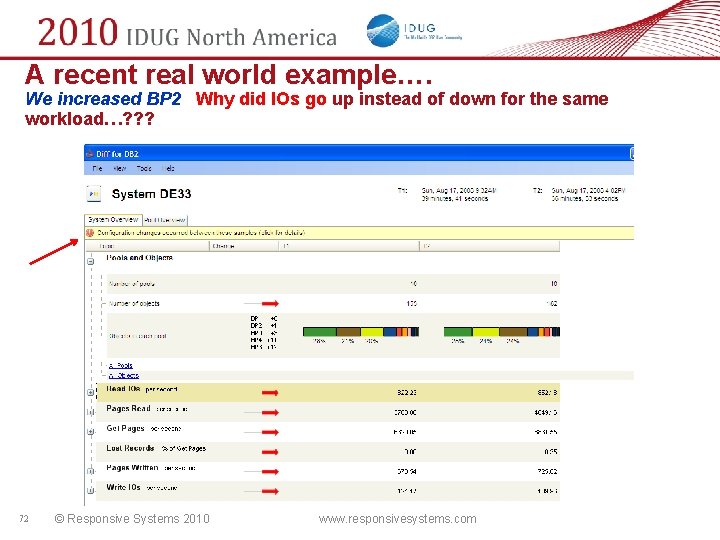Click the yellow segment of the T1 pool bar
This screenshot has height=540, width=720.
pyautogui.click(x=372, y=332)
